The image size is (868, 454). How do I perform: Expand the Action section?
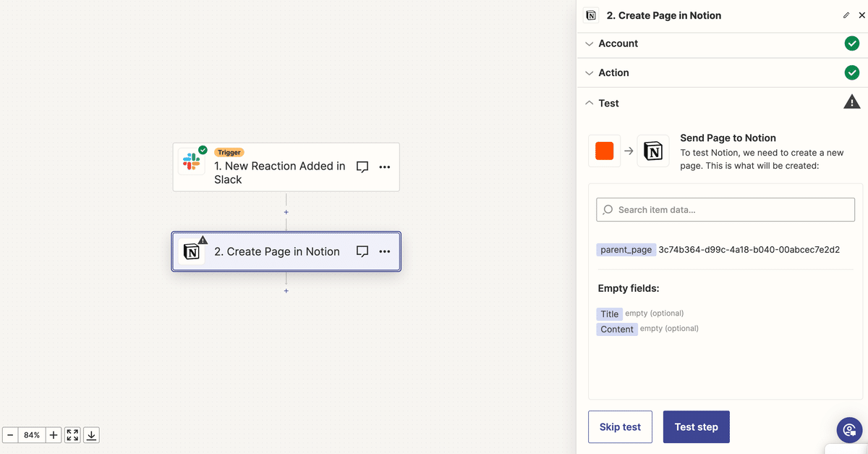click(x=613, y=72)
